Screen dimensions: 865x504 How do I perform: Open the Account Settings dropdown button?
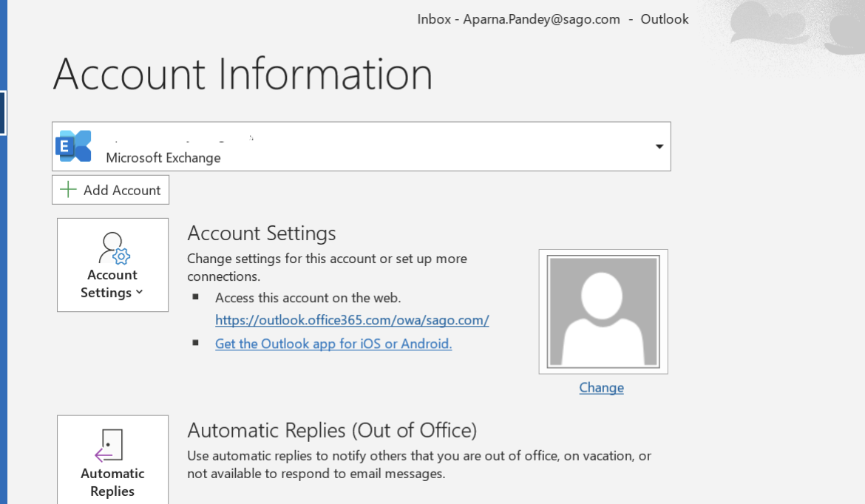click(x=112, y=265)
